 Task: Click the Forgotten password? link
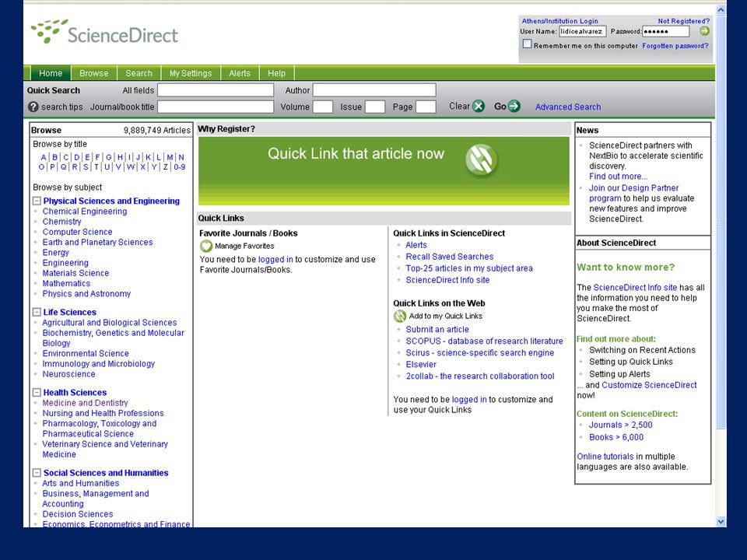(x=675, y=46)
